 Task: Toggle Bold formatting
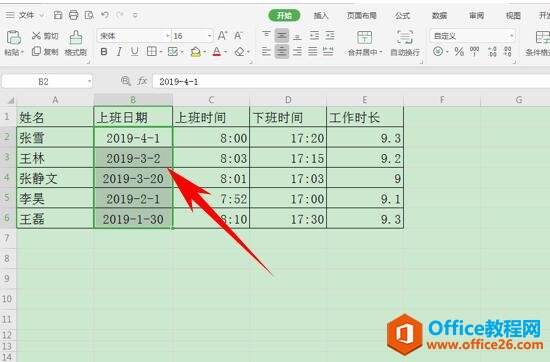pos(104,52)
